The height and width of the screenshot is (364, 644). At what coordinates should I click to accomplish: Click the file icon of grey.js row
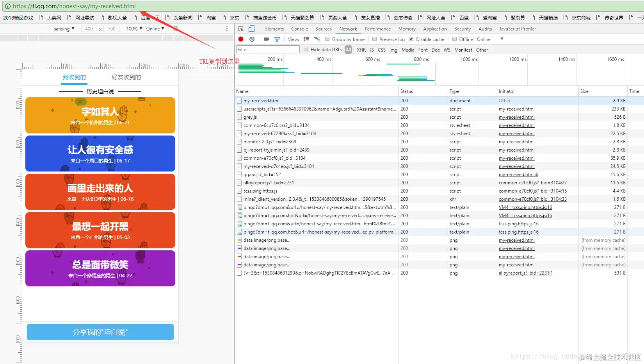239,117
